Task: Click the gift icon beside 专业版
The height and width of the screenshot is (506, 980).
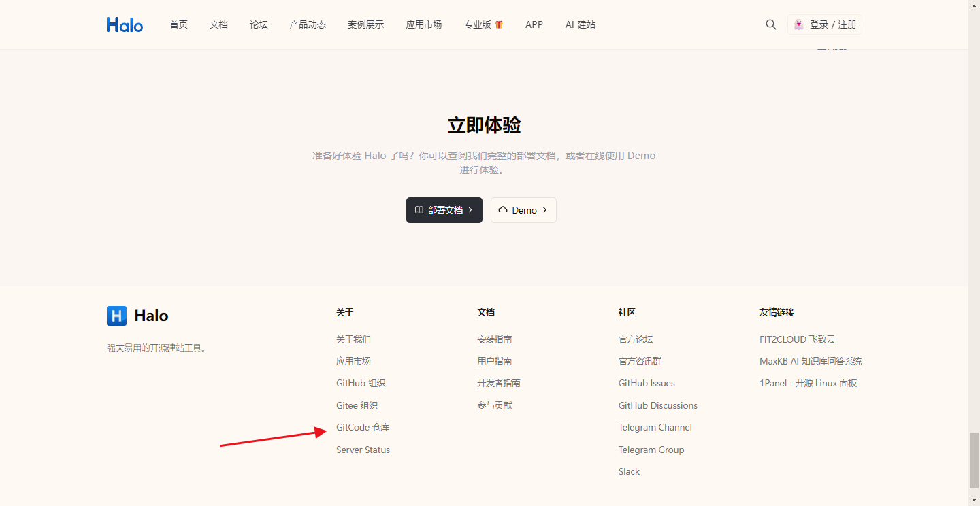Action: 499,24
